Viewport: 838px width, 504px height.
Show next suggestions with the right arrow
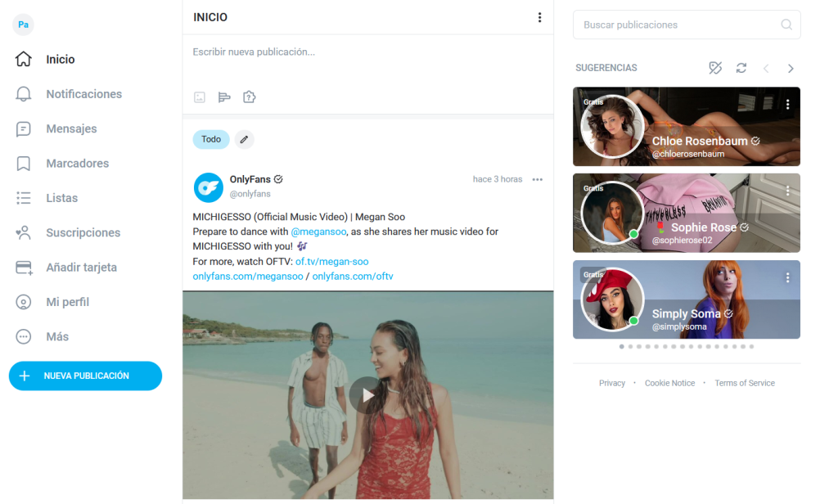pyautogui.click(x=790, y=69)
